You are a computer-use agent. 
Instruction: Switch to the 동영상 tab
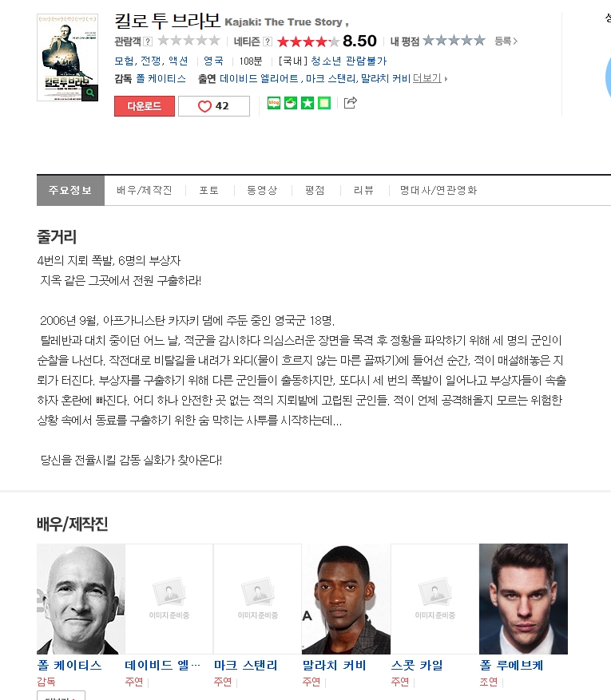click(x=262, y=191)
